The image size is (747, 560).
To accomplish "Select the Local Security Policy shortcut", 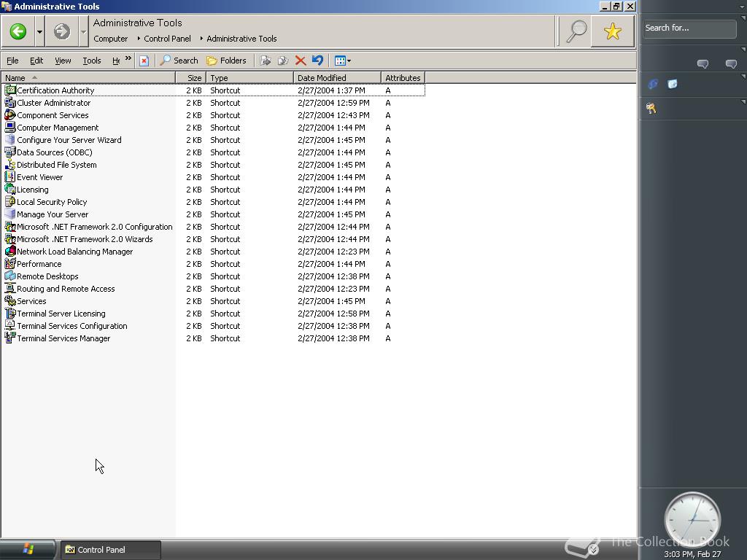I will (52, 202).
